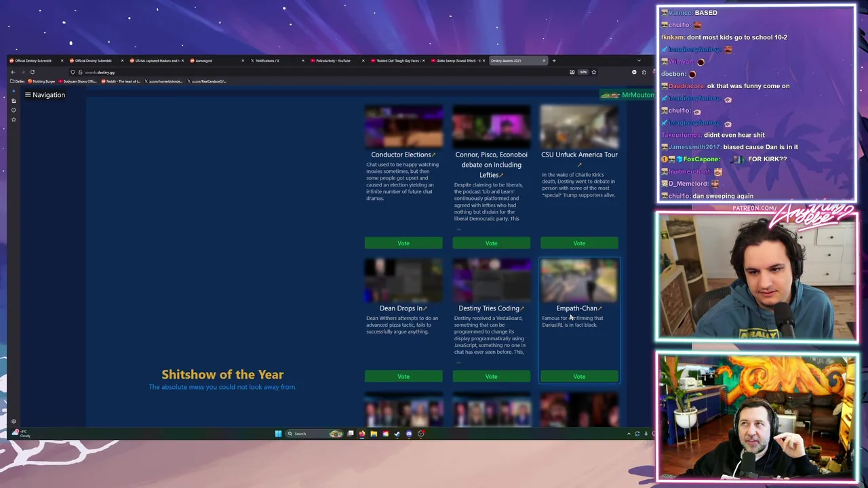Click the Destiny Tries Coding title
Screen dimensions: 868x488
489,308
